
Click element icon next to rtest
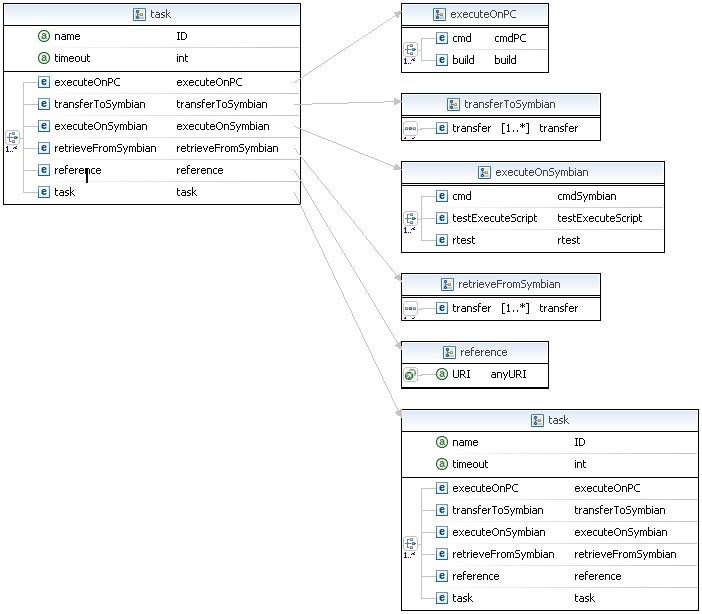(x=441, y=240)
